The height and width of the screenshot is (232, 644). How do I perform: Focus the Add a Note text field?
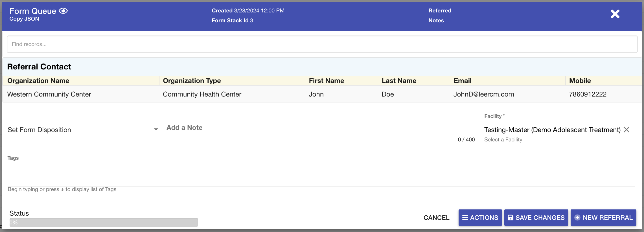pyautogui.click(x=321, y=128)
